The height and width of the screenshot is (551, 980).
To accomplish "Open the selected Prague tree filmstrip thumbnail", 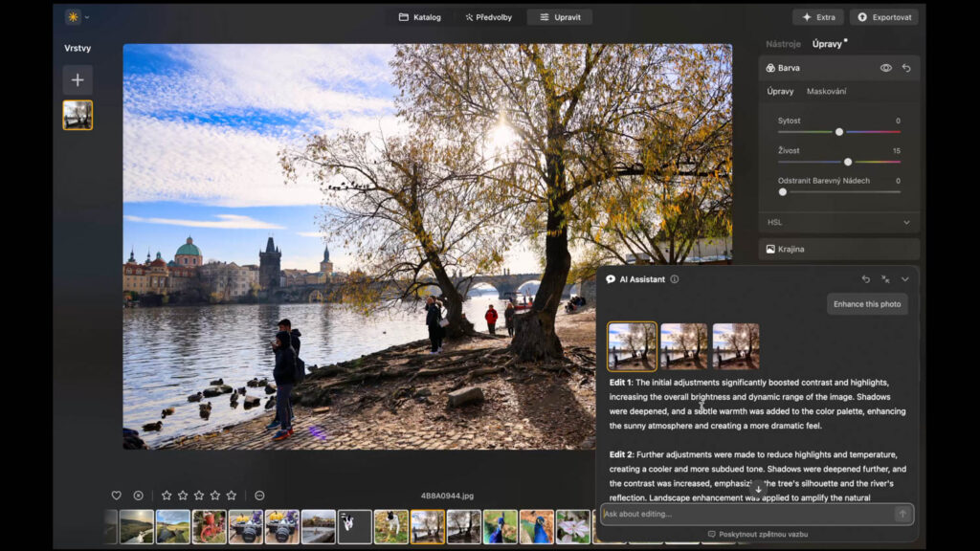I will [x=428, y=527].
